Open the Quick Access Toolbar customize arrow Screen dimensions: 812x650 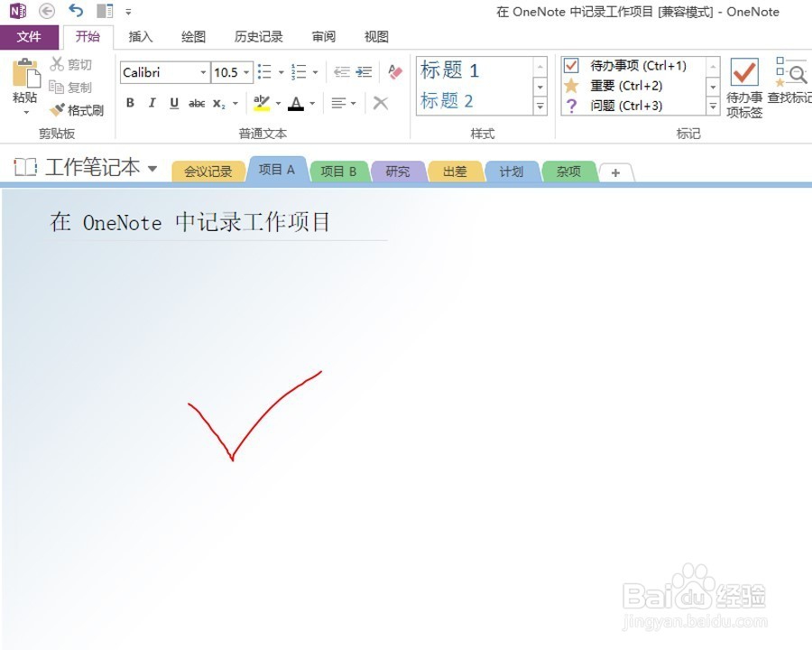[x=128, y=12]
